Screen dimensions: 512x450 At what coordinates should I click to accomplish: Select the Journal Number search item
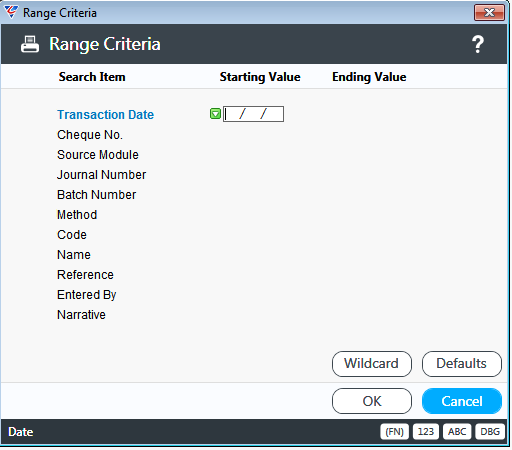pos(102,175)
